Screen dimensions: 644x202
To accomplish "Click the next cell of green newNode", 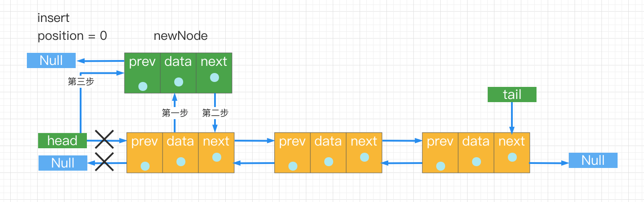I will tap(214, 73).
